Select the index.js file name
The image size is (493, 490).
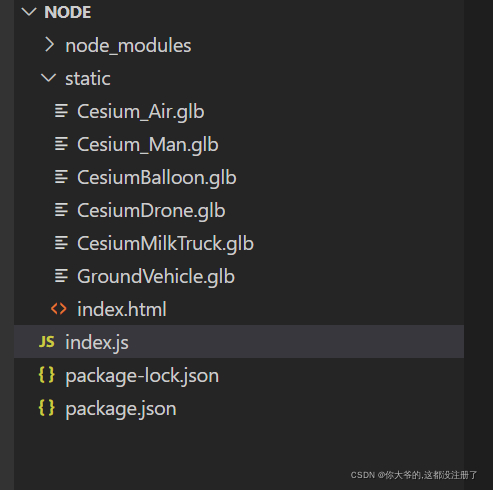coord(97,343)
